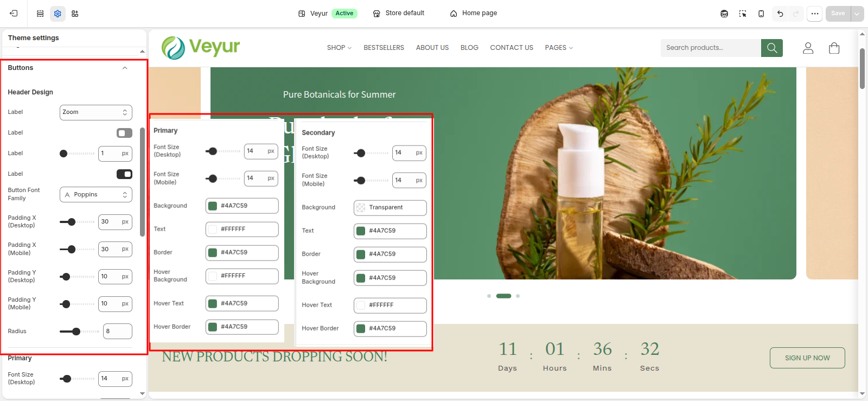Expand the PAGES menu in store navigation
This screenshot has width=868, height=401.
point(559,48)
